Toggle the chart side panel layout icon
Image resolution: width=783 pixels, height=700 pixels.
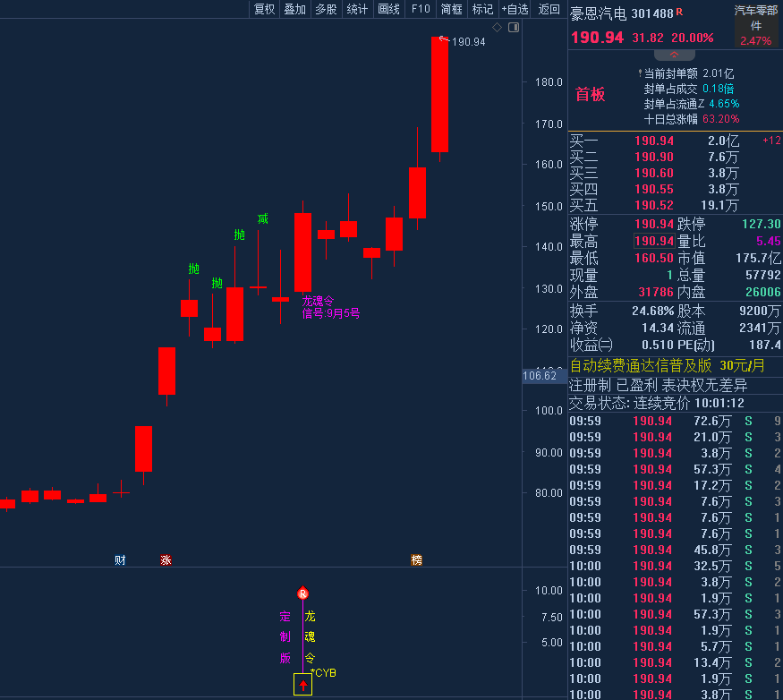(x=514, y=27)
